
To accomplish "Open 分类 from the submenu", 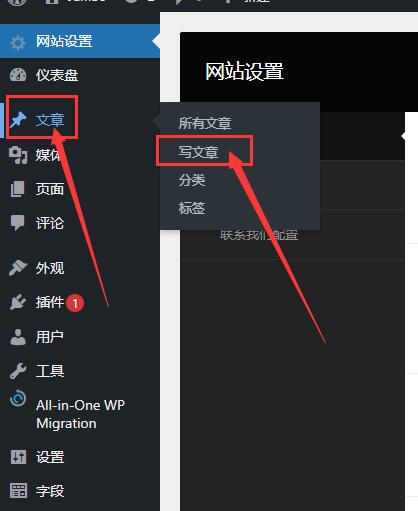I will pyautogui.click(x=192, y=180).
